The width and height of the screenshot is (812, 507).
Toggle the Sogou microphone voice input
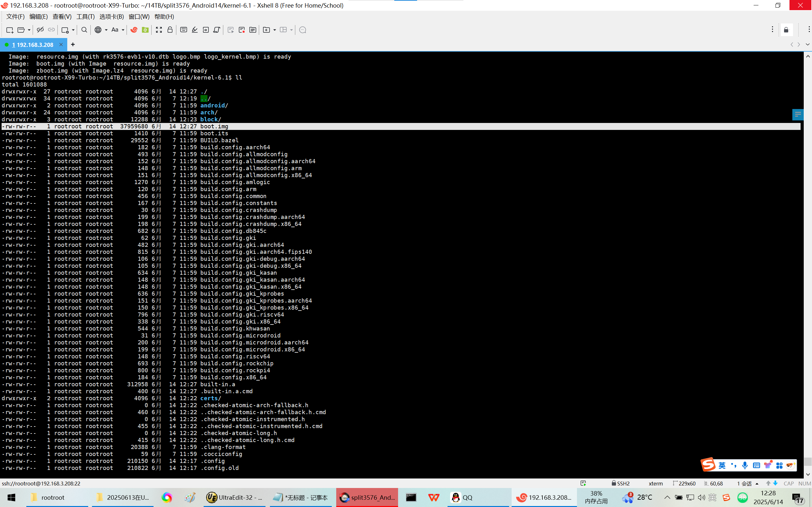(744, 465)
